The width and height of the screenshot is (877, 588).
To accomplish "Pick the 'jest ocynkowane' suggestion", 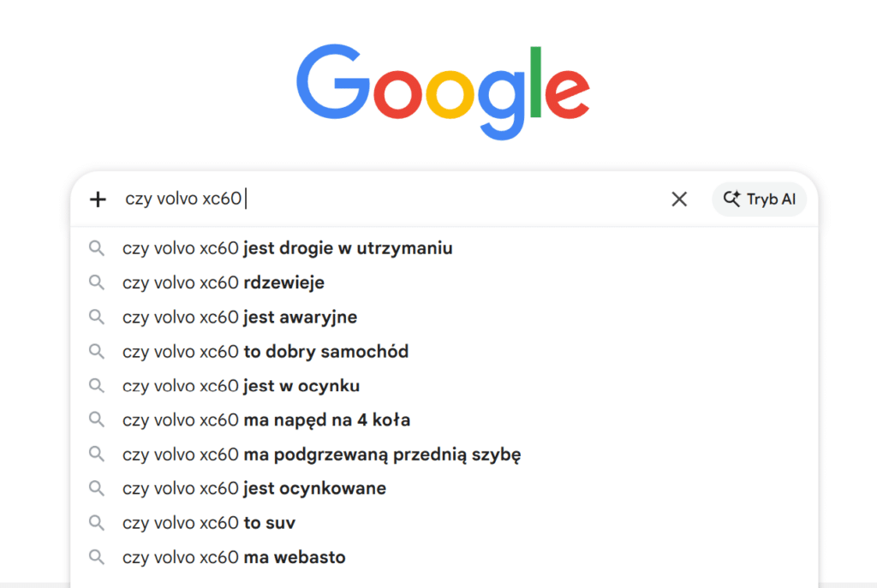I will coord(254,488).
